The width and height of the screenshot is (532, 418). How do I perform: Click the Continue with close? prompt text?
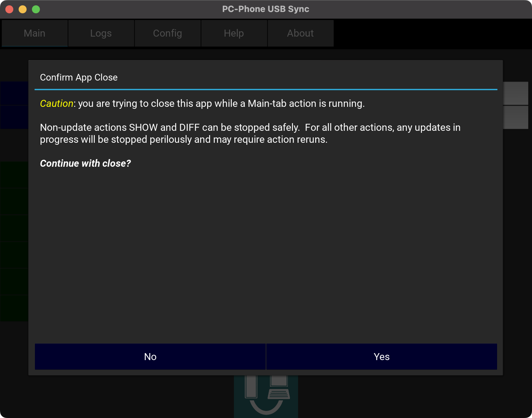click(x=85, y=163)
